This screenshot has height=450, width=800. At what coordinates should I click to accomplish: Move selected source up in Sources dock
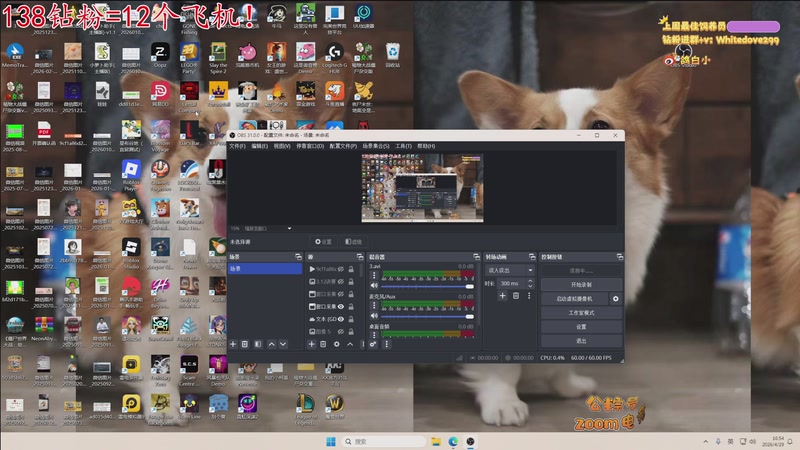(350, 344)
